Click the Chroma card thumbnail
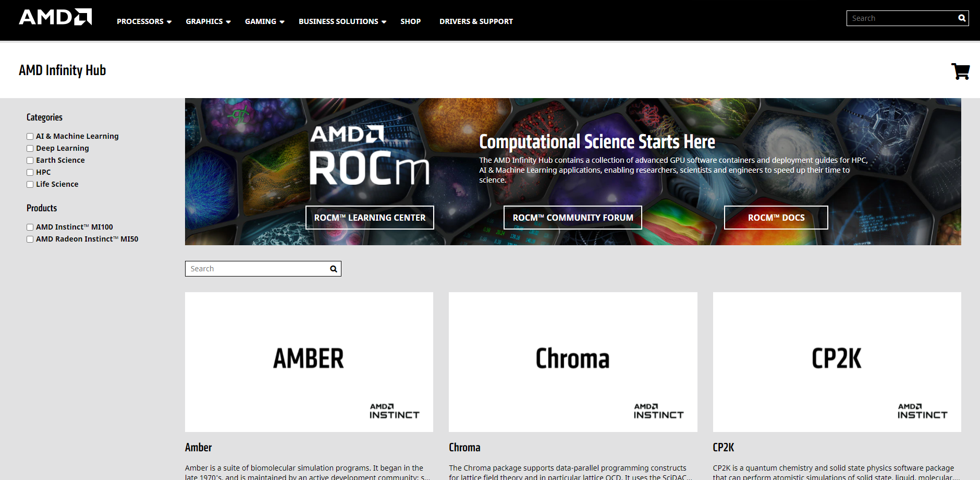 coord(573,362)
